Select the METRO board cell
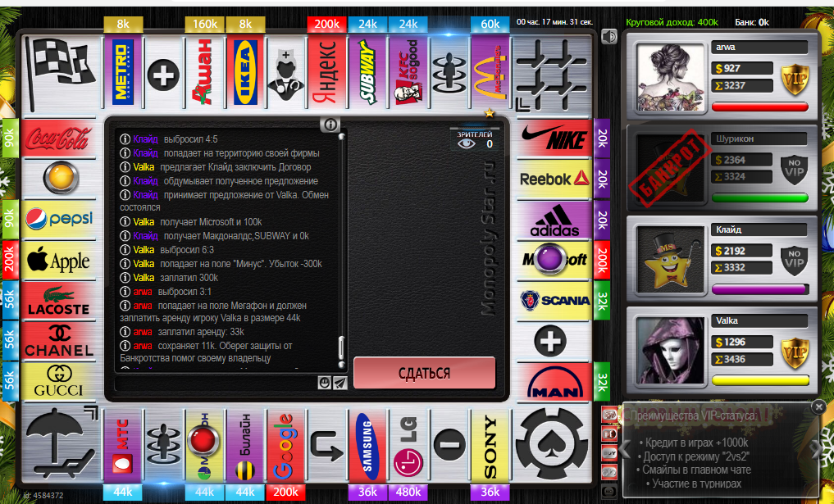The height and width of the screenshot is (504, 834). (123, 73)
